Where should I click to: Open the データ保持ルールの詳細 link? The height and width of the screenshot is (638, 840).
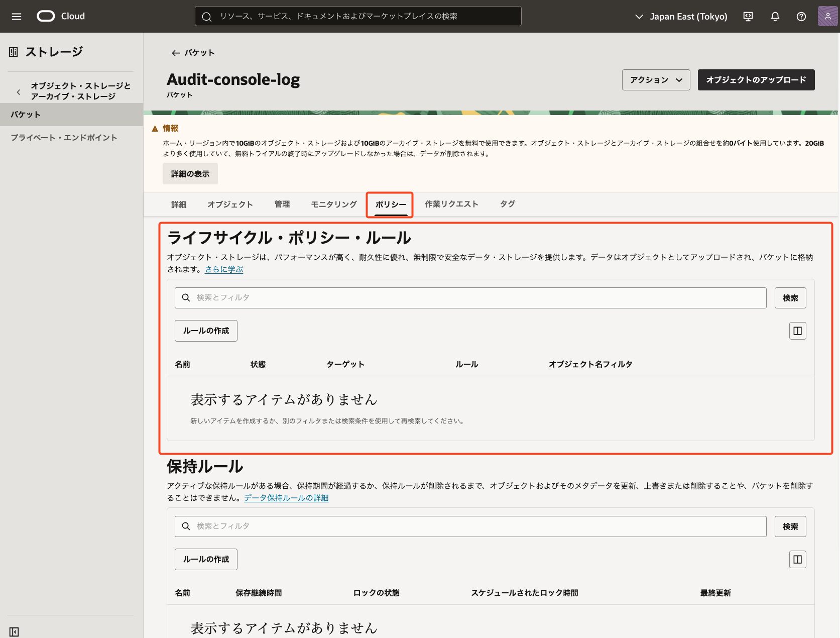coord(286,498)
